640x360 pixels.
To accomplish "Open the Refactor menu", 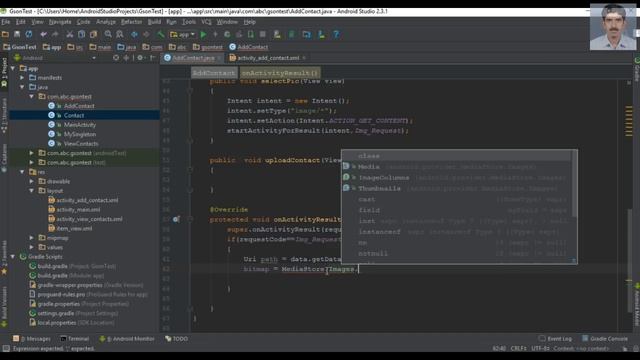I will pos(131,22).
